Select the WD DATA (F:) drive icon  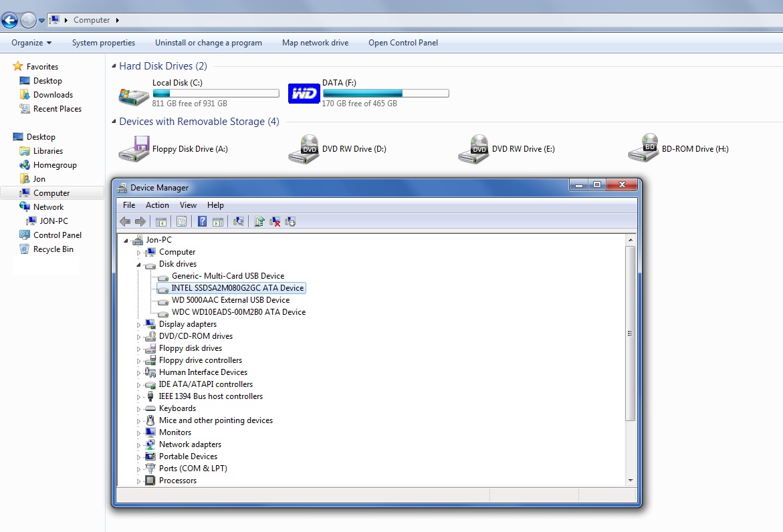pos(304,94)
